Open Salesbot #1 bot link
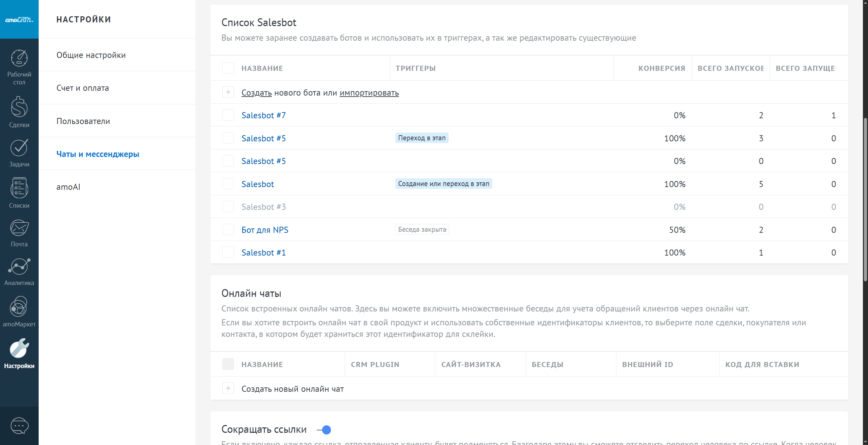868x445 pixels. (263, 252)
